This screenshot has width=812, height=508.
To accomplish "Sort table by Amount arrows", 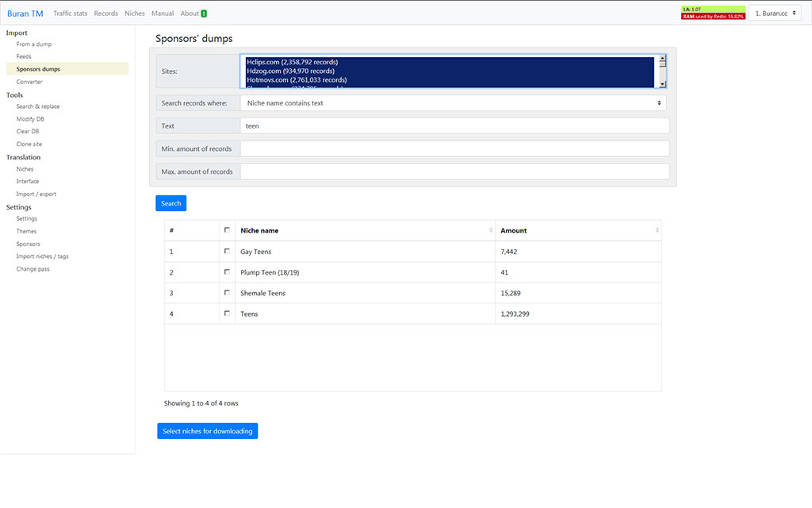I will tap(657, 230).
